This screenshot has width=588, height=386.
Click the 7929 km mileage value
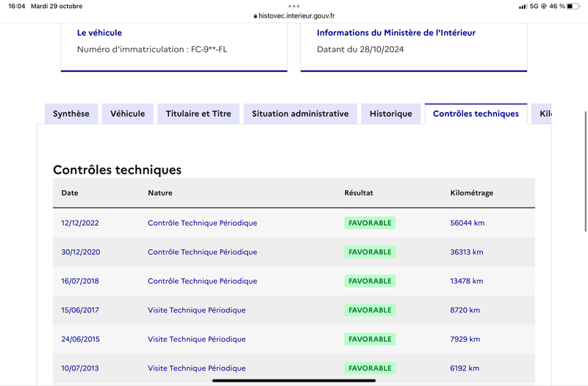click(465, 339)
